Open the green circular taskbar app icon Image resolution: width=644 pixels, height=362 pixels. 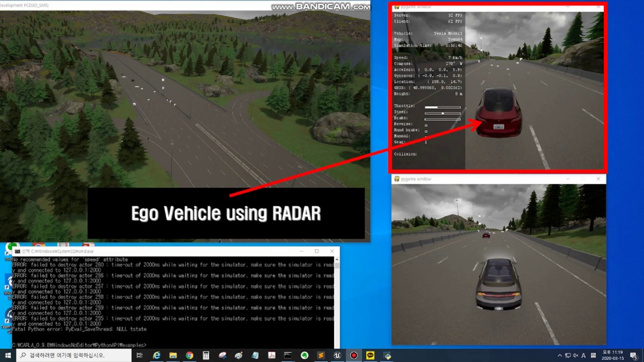(x=304, y=355)
